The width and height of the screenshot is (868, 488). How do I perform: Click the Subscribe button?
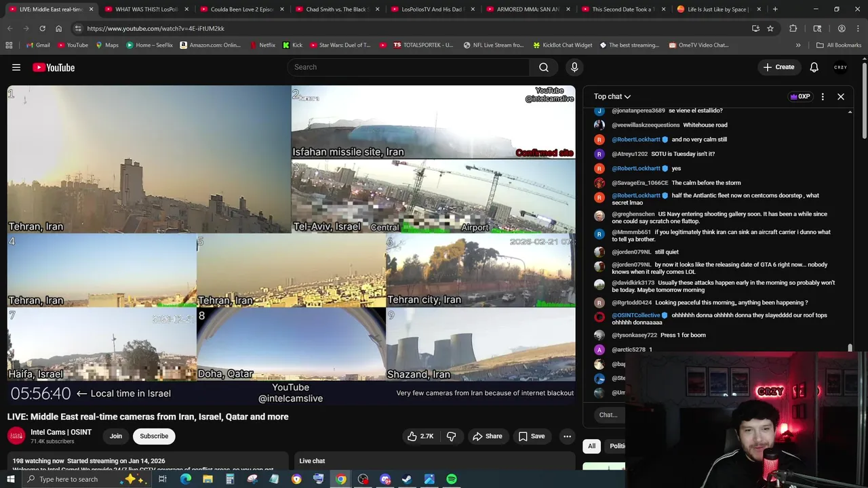154,436
